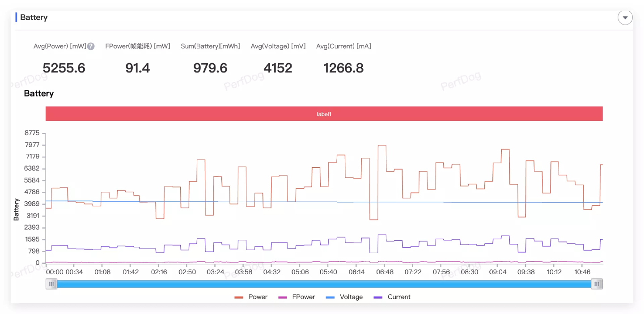The width and height of the screenshot is (644, 314).
Task: Click the 10:46 tick on the time axis
Action: click(x=582, y=272)
